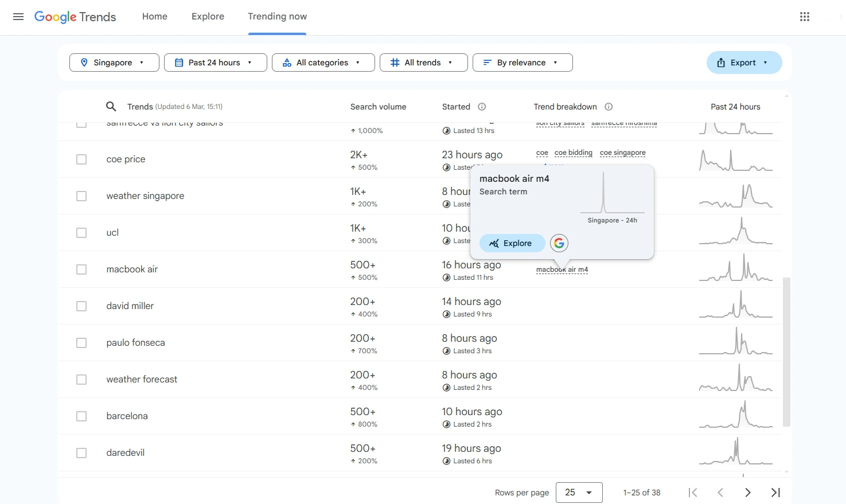Click the vertical scrollbar thumb
Screen dimensions: 846x504
click(x=786, y=351)
